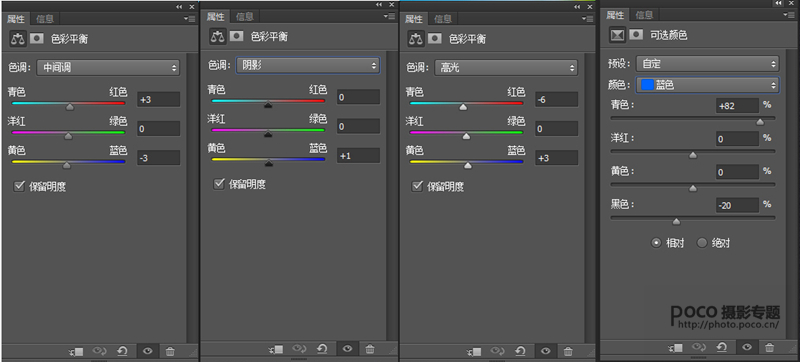Select 属性 tab in the shadows panel
The height and width of the screenshot is (362, 800).
215,17
